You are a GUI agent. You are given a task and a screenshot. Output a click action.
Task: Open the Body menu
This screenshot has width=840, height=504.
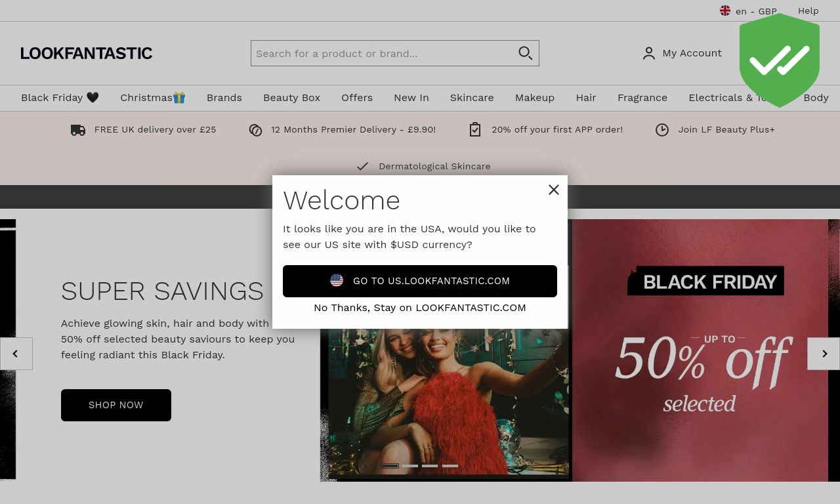pos(816,98)
